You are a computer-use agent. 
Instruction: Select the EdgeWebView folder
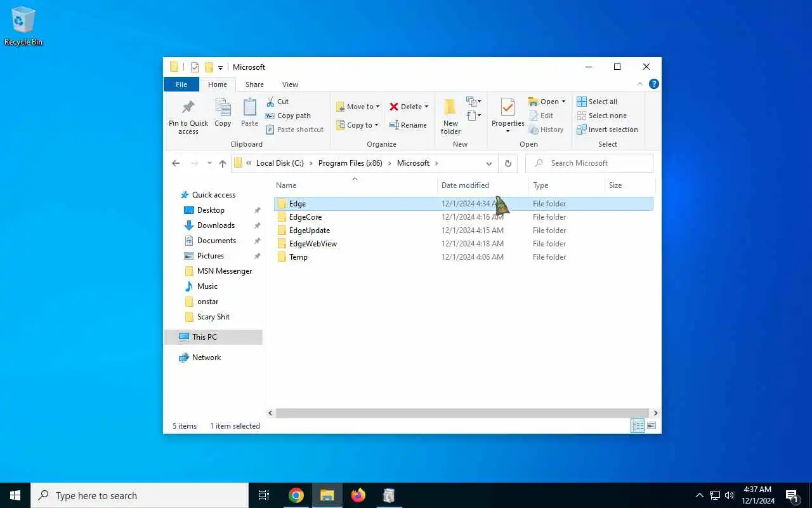[x=464, y=244]
